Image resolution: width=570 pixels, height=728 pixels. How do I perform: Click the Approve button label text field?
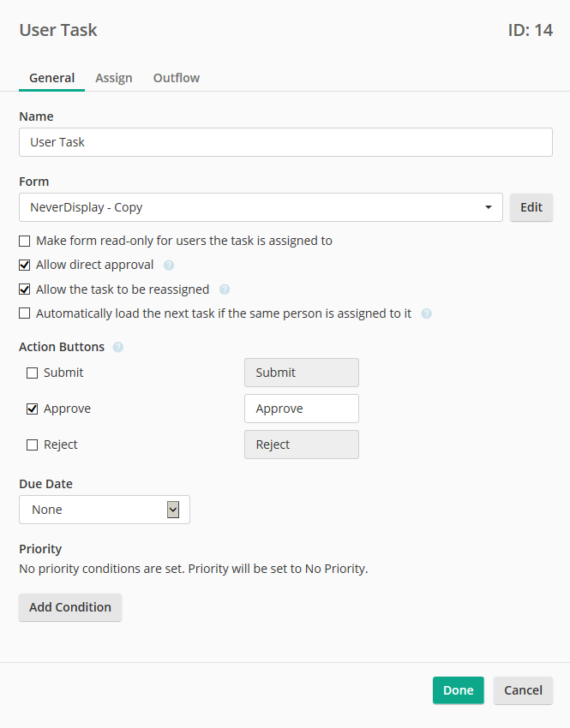tap(301, 409)
